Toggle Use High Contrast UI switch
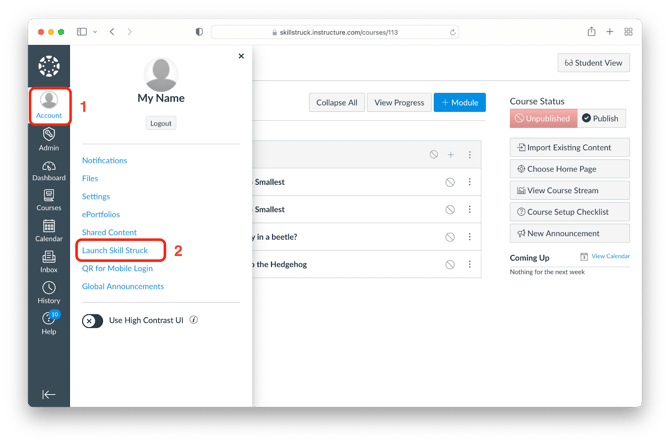This screenshot has height=444, width=670. pyautogui.click(x=92, y=321)
